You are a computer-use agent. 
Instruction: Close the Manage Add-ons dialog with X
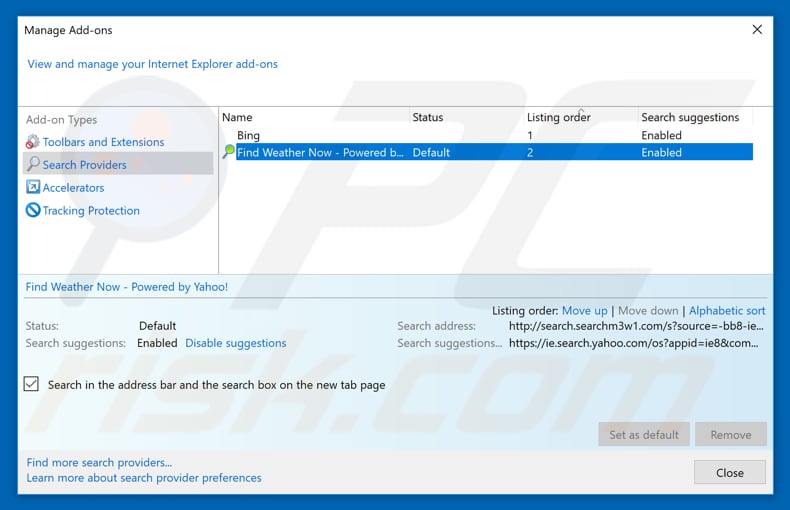point(757,30)
